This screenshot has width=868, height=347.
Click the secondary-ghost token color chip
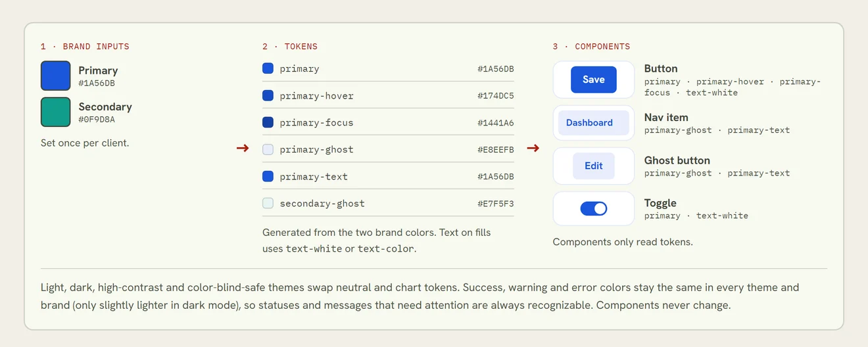[268, 203]
